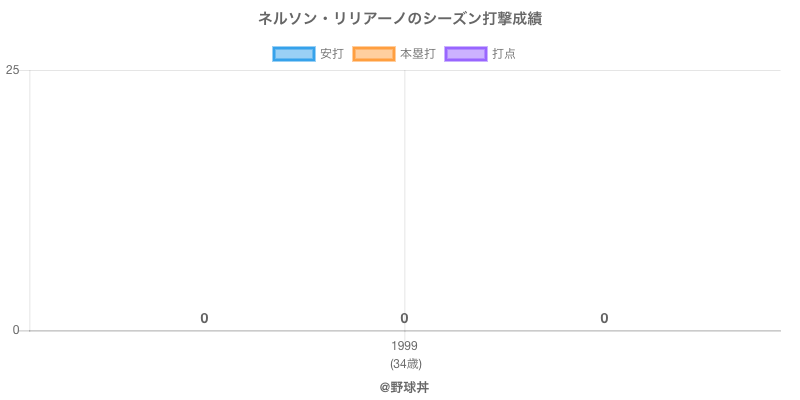
Task: Click the 1999 x-axis year label
Action: click(404, 346)
